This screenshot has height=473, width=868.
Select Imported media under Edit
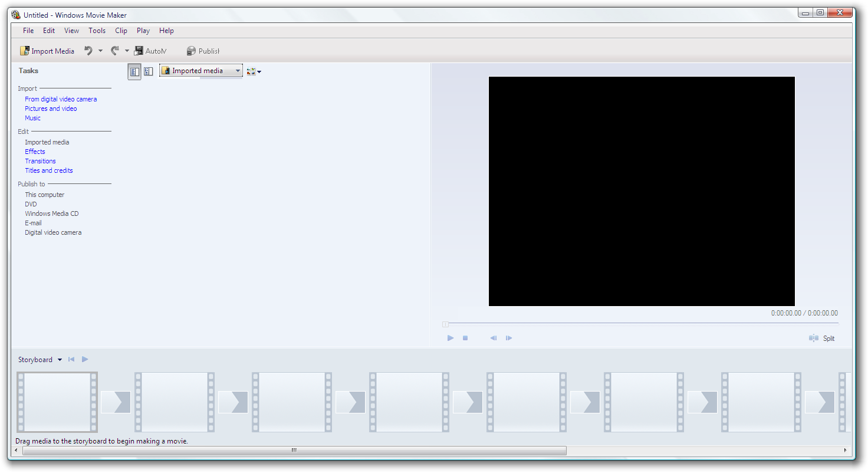(47, 142)
